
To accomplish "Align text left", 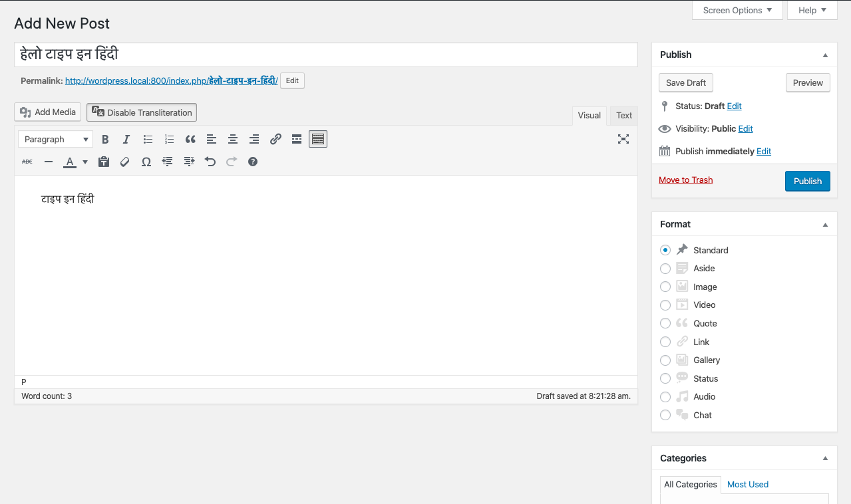I will (212, 139).
